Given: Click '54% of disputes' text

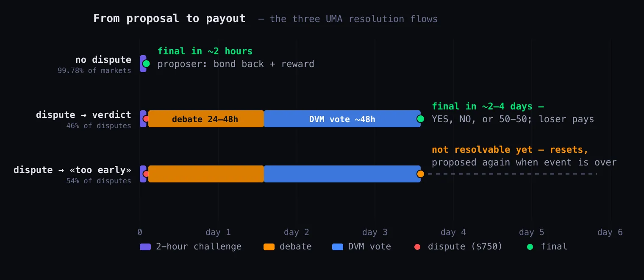Looking at the screenshot, I should tap(99, 181).
